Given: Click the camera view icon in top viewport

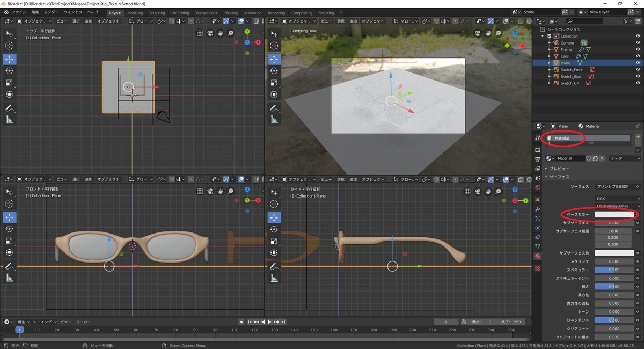Looking at the screenshot, I should click(x=210, y=33).
